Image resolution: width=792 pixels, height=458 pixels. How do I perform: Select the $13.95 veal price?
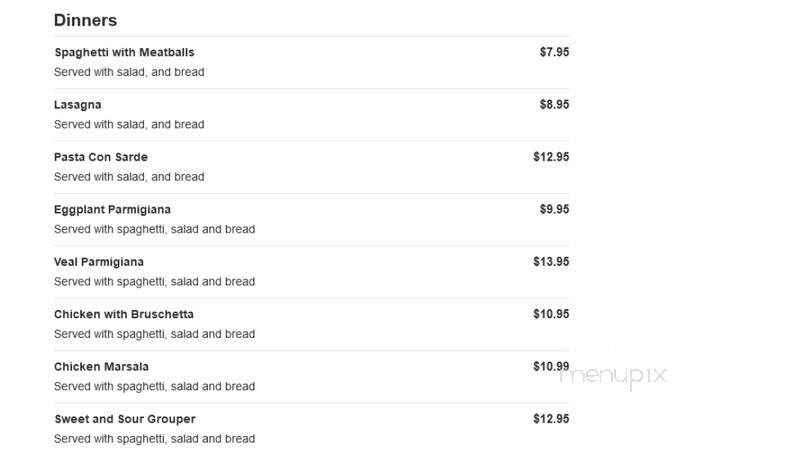pos(551,262)
